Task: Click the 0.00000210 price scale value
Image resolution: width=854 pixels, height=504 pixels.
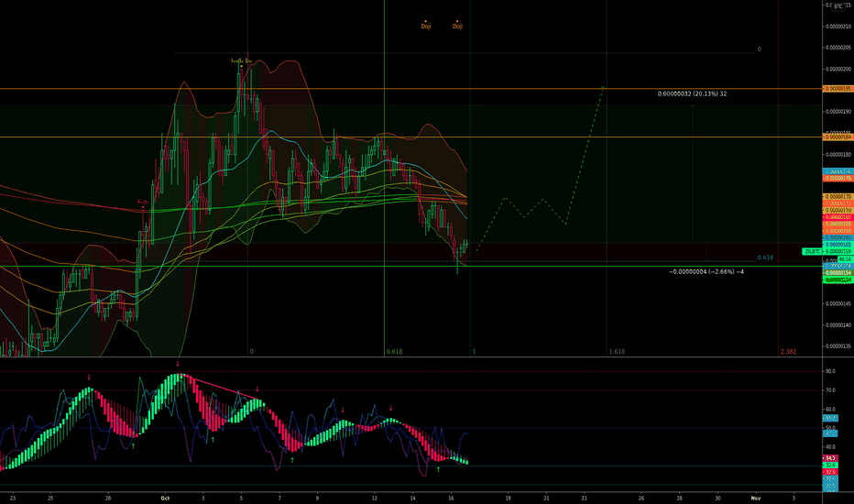Action: [x=839, y=27]
